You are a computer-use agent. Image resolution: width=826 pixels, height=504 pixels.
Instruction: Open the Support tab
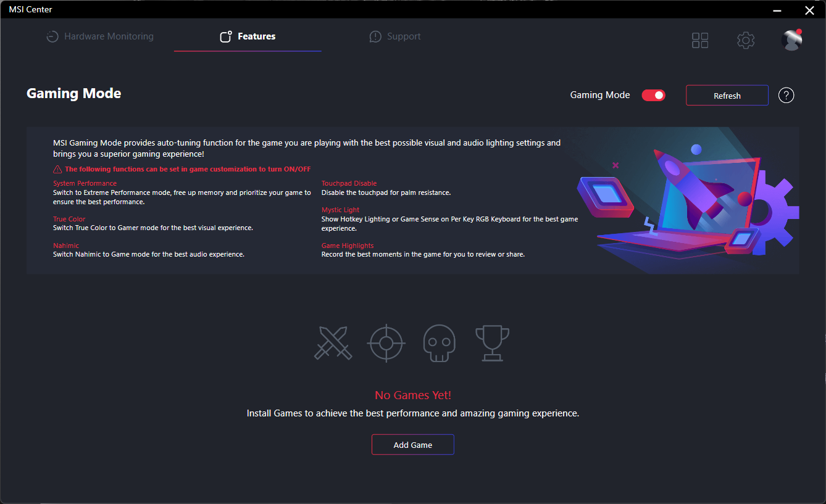pos(395,36)
